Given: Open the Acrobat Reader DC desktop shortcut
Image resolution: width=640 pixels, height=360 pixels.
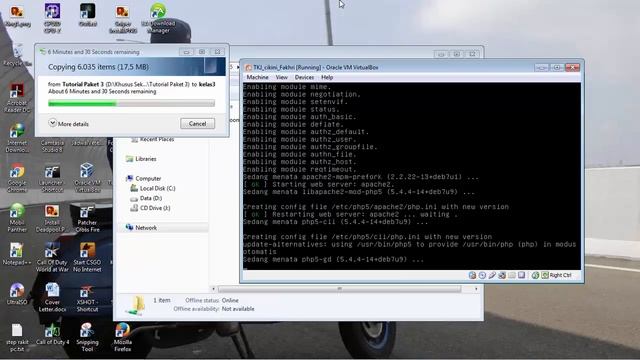Looking at the screenshot, I should (x=17, y=98).
